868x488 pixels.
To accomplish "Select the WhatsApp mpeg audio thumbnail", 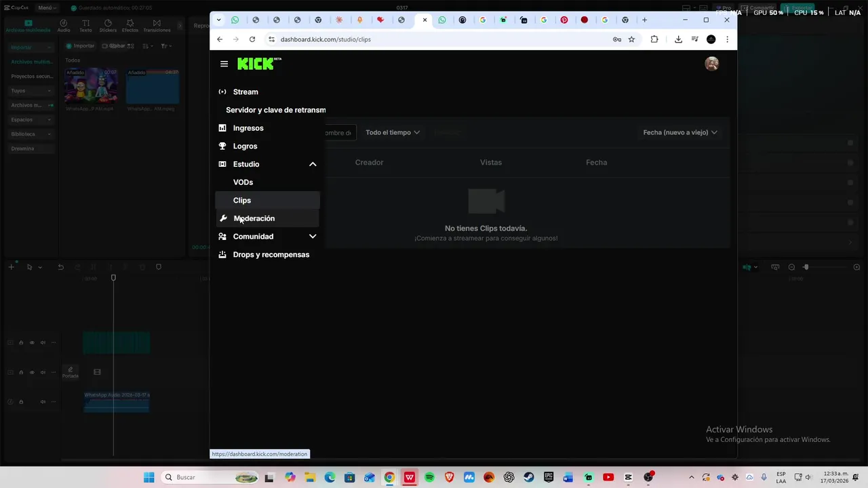I will (x=153, y=85).
